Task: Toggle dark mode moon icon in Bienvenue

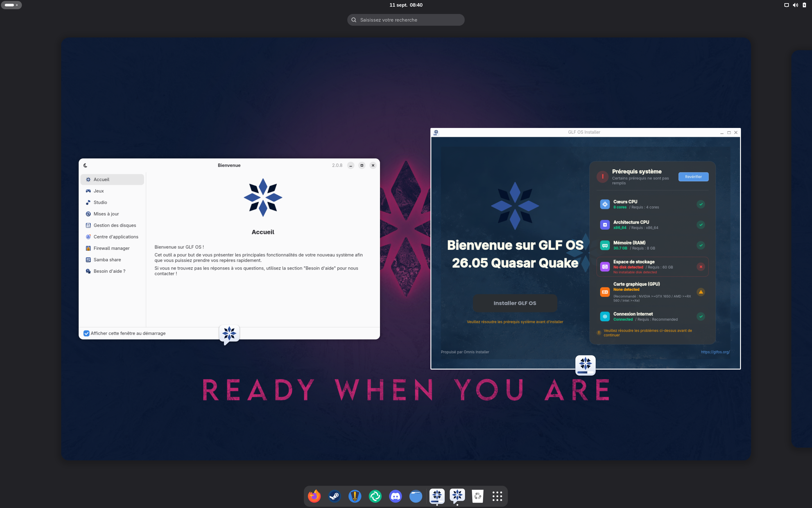Action: pyautogui.click(x=85, y=165)
